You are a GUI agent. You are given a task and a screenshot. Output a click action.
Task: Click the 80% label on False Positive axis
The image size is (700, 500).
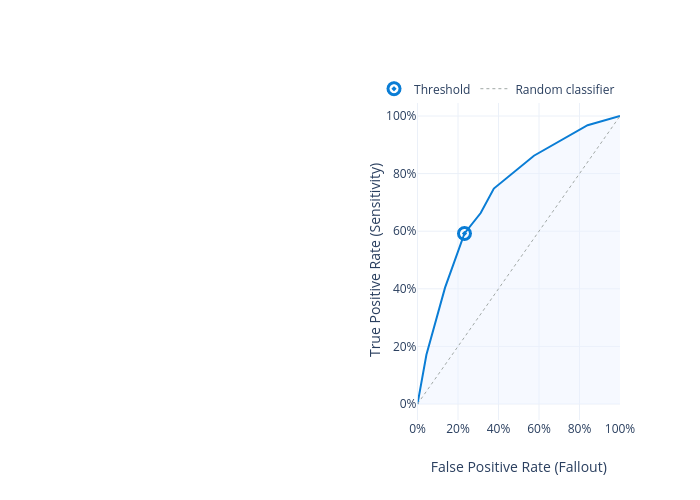click(579, 429)
